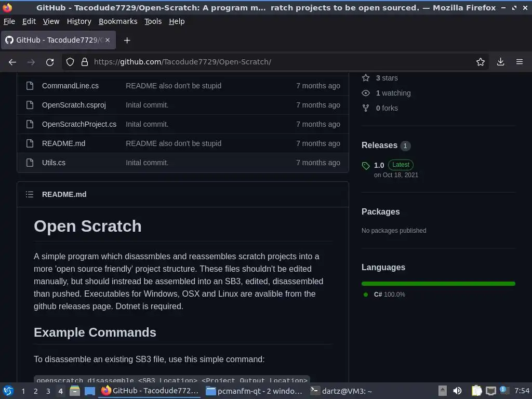Click file icon beside Utils.cs
The width and height of the screenshot is (532, 399).
point(30,163)
